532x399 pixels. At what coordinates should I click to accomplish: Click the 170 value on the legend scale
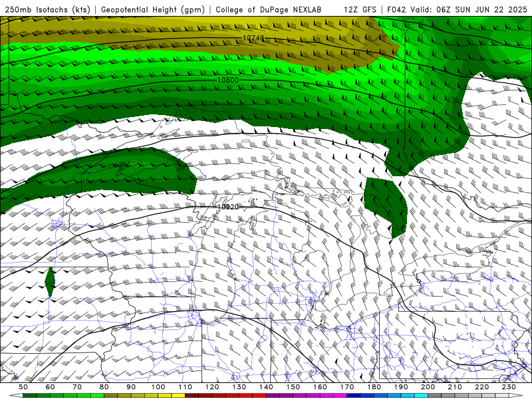347,387
